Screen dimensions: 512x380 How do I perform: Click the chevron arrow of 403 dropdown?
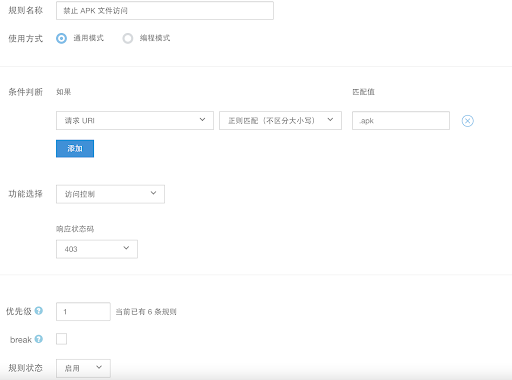pos(126,248)
